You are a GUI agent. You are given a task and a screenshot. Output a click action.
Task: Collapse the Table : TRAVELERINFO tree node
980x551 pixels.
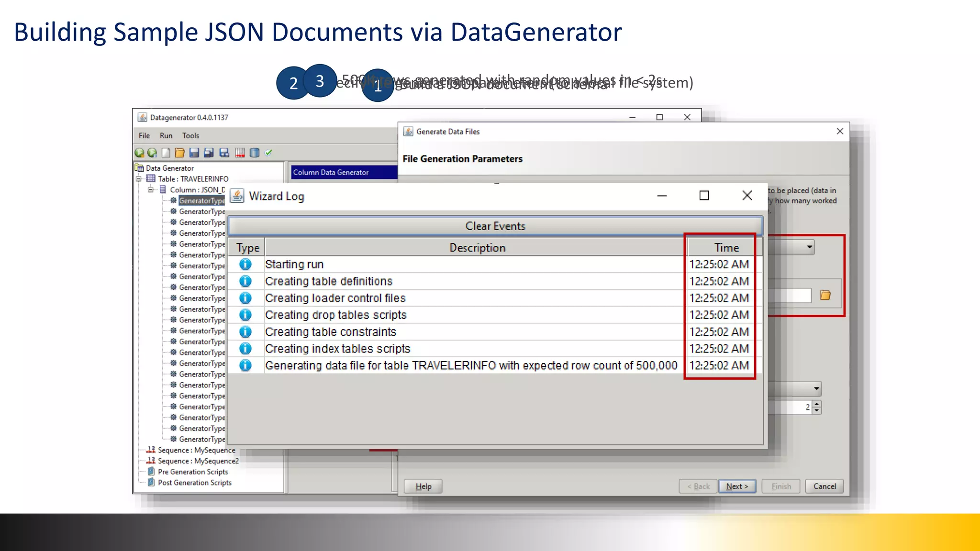pos(139,179)
